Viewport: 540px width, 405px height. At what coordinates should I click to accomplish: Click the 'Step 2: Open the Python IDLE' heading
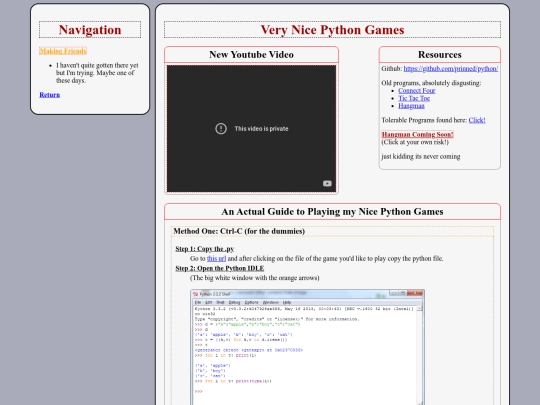220,268
